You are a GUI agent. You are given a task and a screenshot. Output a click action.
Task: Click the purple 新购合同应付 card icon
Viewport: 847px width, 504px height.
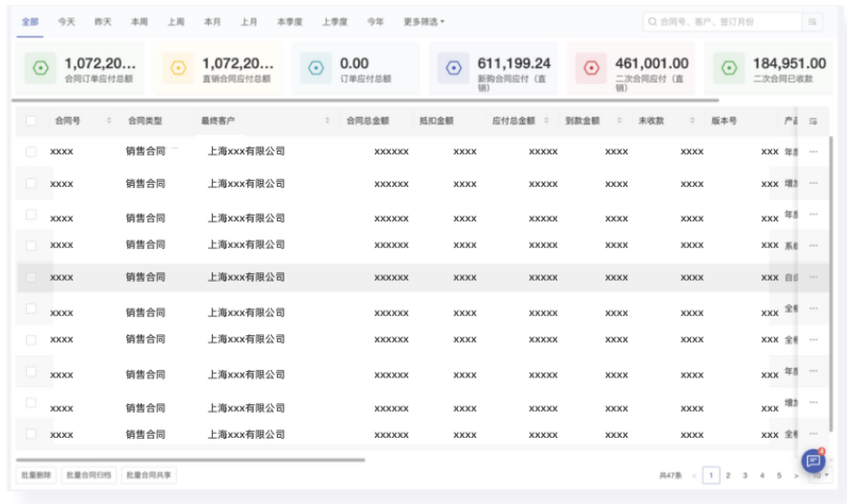[x=453, y=68]
